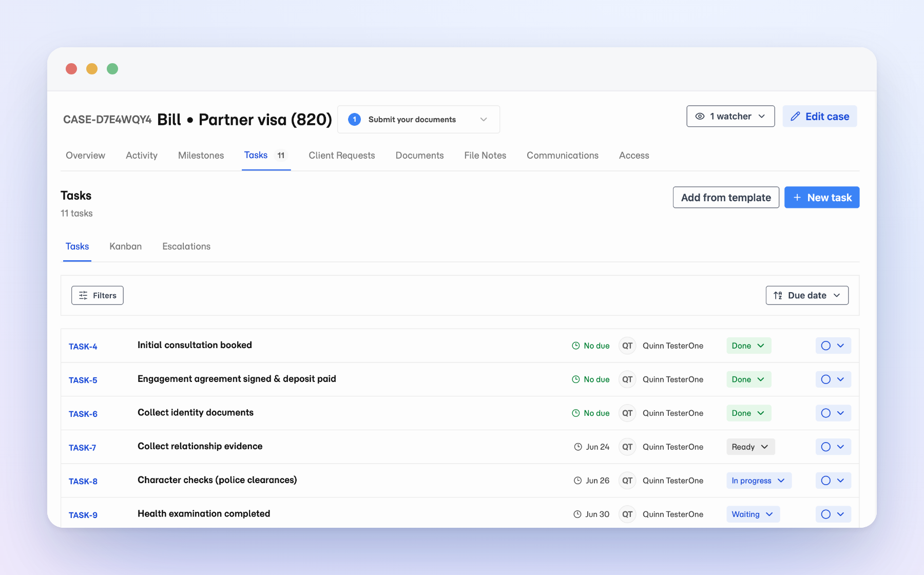Open the Submit your documents stage dropdown

[418, 120]
